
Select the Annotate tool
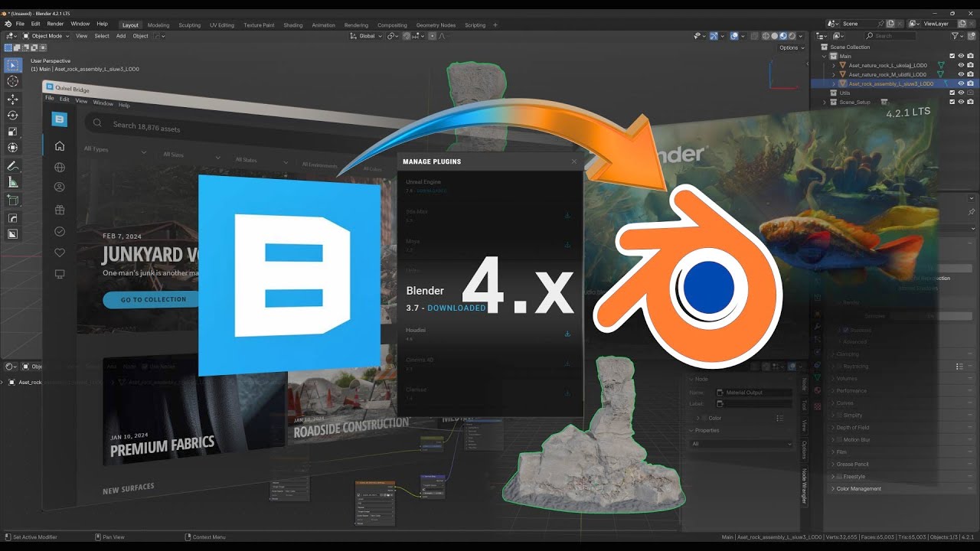click(x=13, y=166)
